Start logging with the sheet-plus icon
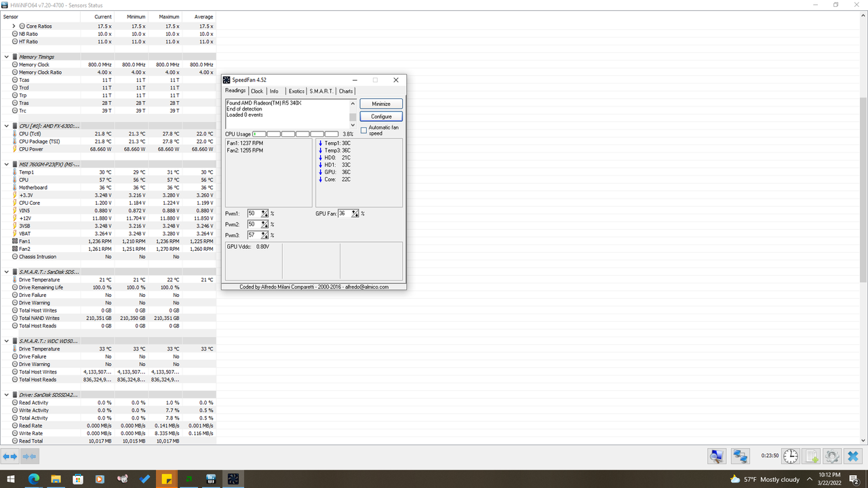Viewport: 868px width, 488px height. tap(812, 457)
